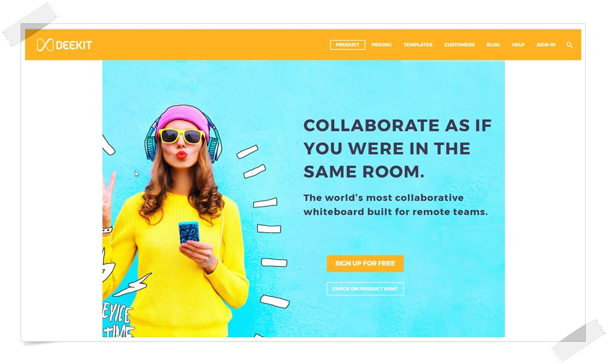The height and width of the screenshot is (364, 608).
Task: Select CUSTOMERS in the navigation bar
Action: (x=459, y=45)
